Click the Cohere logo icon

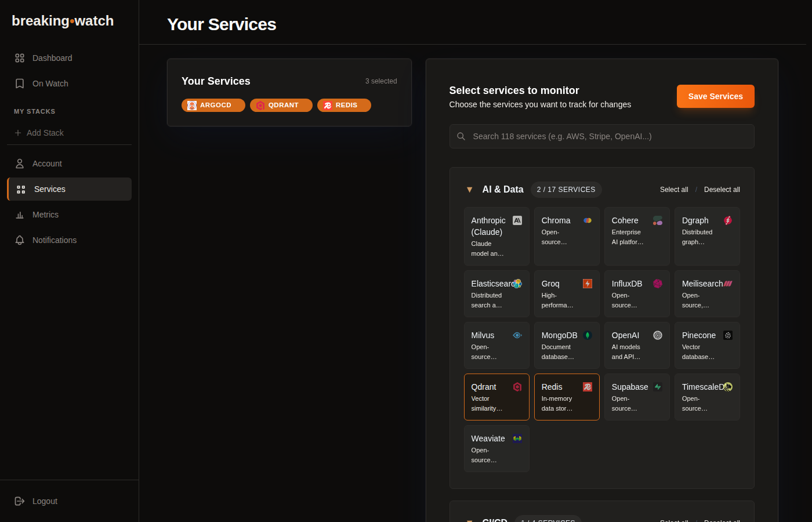point(658,220)
